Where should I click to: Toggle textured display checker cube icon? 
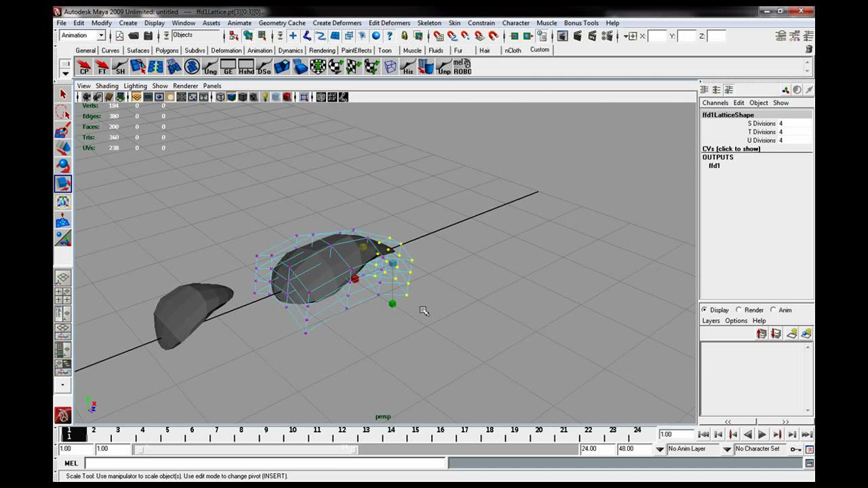(x=254, y=97)
